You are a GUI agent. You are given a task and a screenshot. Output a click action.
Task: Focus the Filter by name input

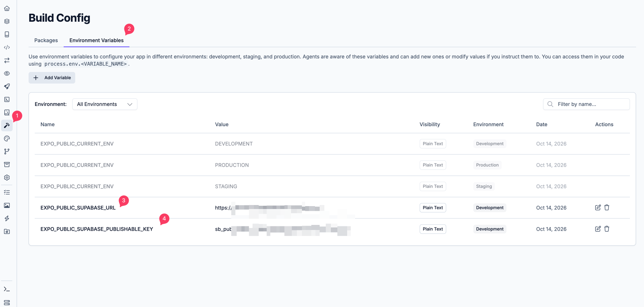point(587,104)
